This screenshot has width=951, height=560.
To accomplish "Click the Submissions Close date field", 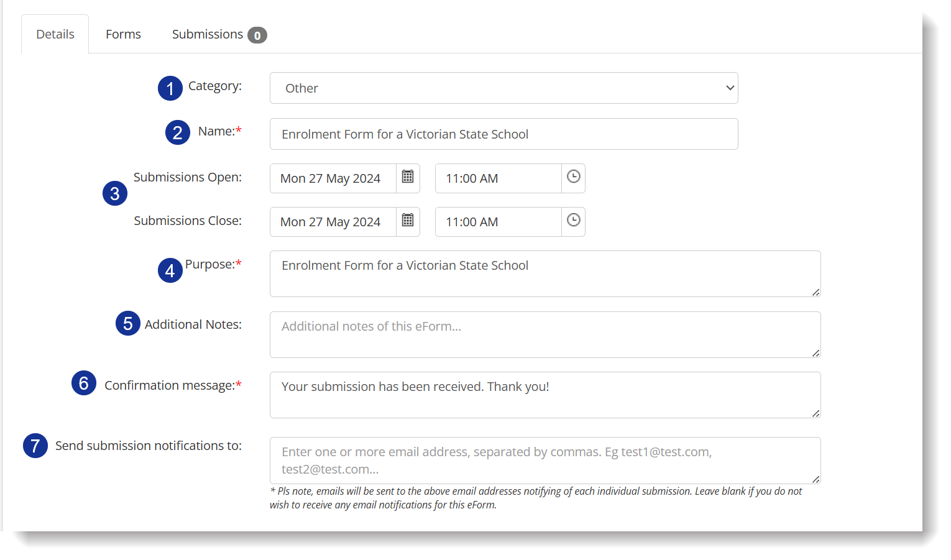I will click(x=333, y=222).
